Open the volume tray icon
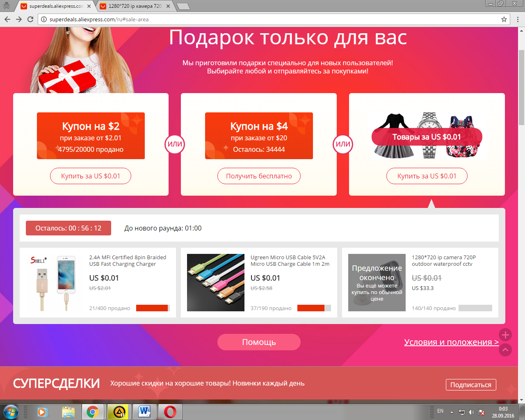This screenshot has height=420, width=525. pos(472,412)
